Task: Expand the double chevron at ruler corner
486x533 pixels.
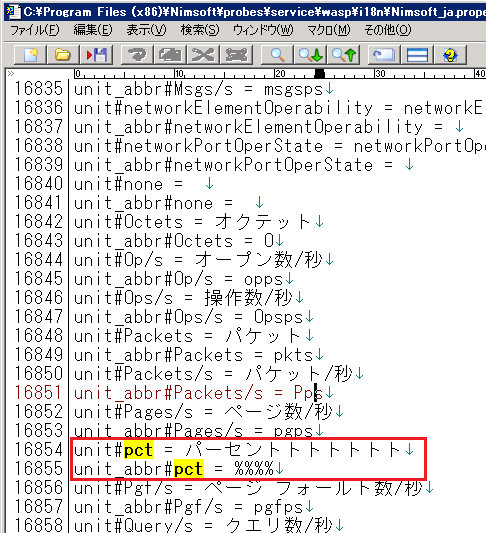Action: coord(11,73)
